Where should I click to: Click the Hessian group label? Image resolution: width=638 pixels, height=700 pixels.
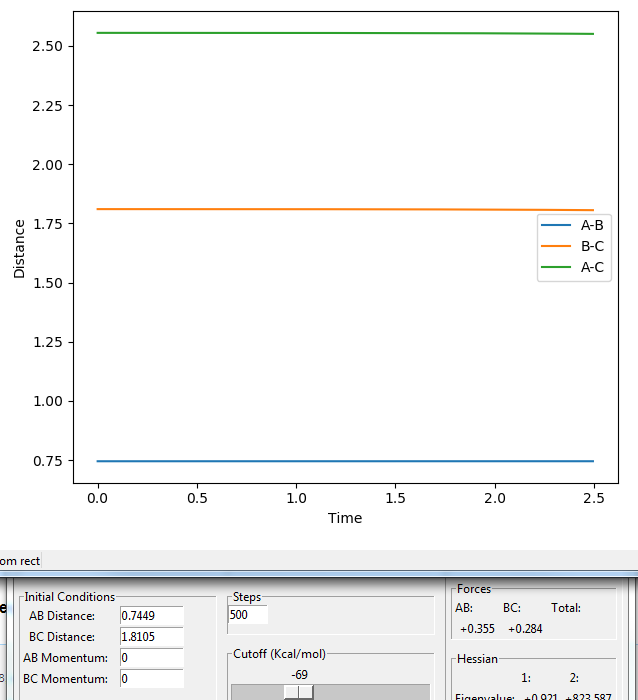coord(477,659)
